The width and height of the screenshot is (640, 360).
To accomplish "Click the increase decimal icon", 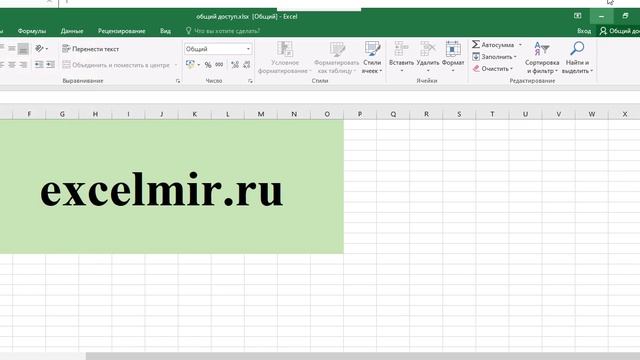I will point(235,64).
